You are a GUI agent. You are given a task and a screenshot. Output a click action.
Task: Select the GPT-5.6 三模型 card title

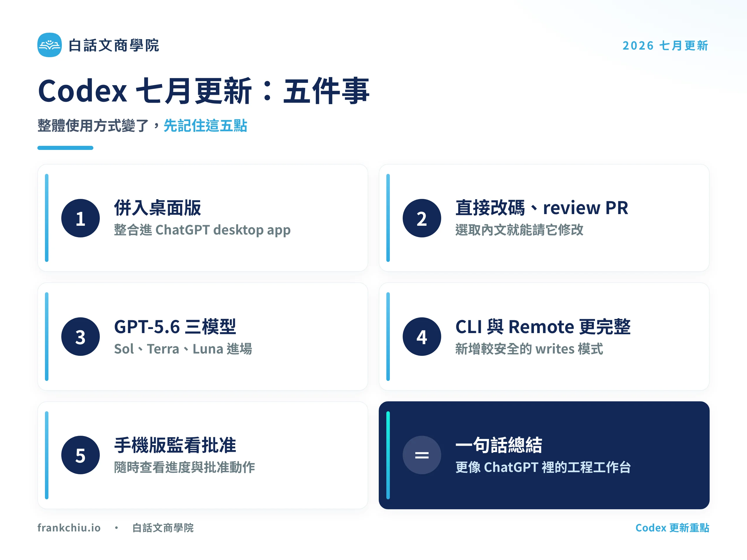[175, 326]
